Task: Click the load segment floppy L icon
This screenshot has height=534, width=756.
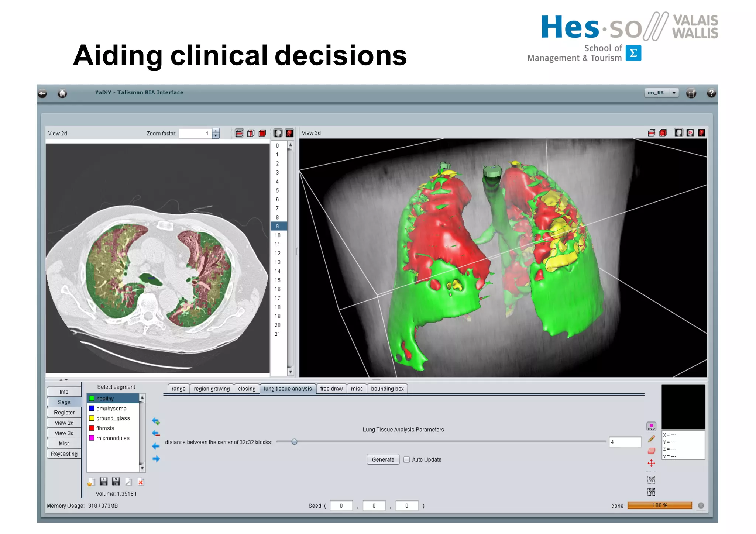Action: tap(104, 482)
